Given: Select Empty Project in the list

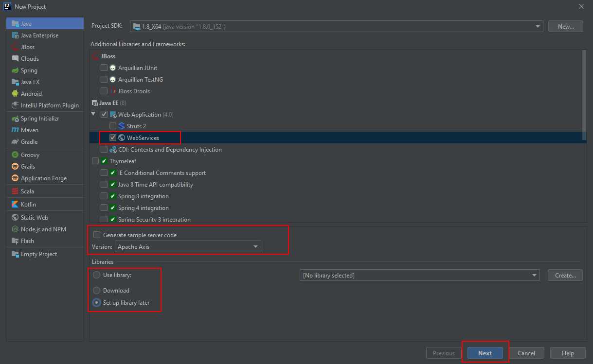Looking at the screenshot, I should click(45, 254).
